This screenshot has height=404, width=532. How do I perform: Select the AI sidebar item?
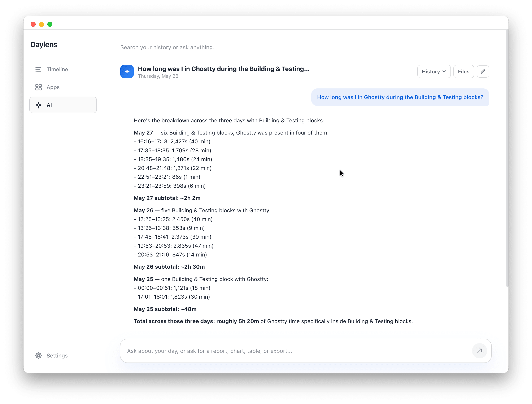[x=63, y=105]
